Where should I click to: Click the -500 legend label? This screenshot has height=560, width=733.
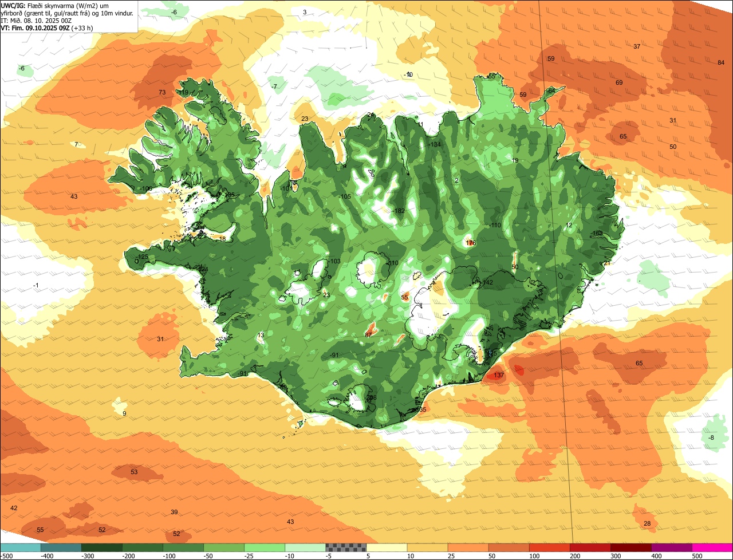click(x=7, y=555)
